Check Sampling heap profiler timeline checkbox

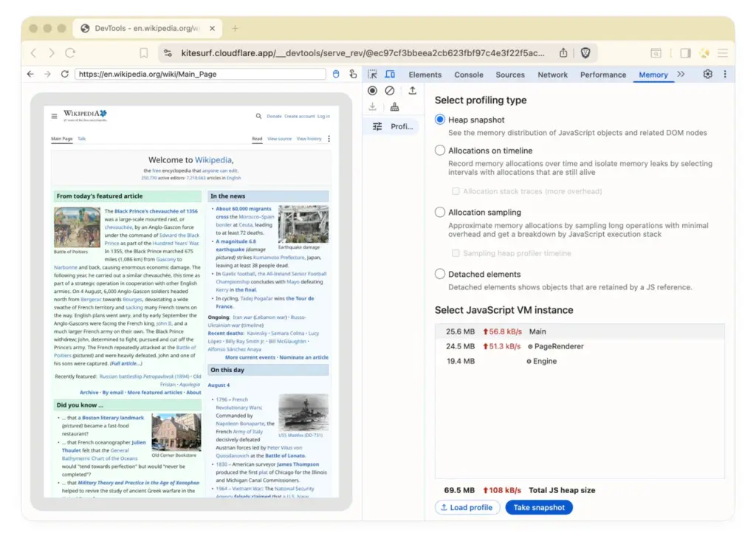pyautogui.click(x=456, y=253)
